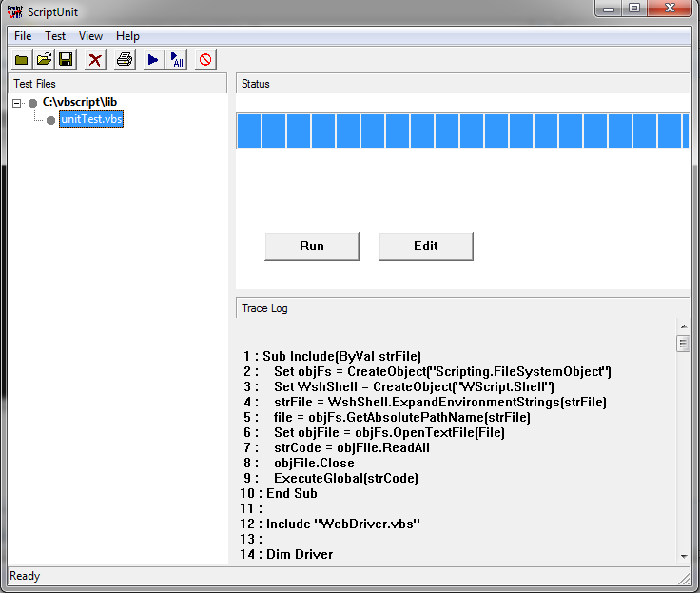The image size is (700, 593).
Task: Click the Ready status bar text
Action: point(25,576)
